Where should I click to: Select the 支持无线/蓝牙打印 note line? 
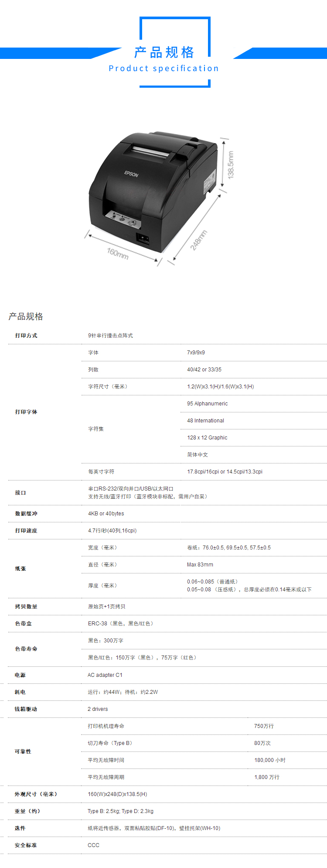(149, 497)
